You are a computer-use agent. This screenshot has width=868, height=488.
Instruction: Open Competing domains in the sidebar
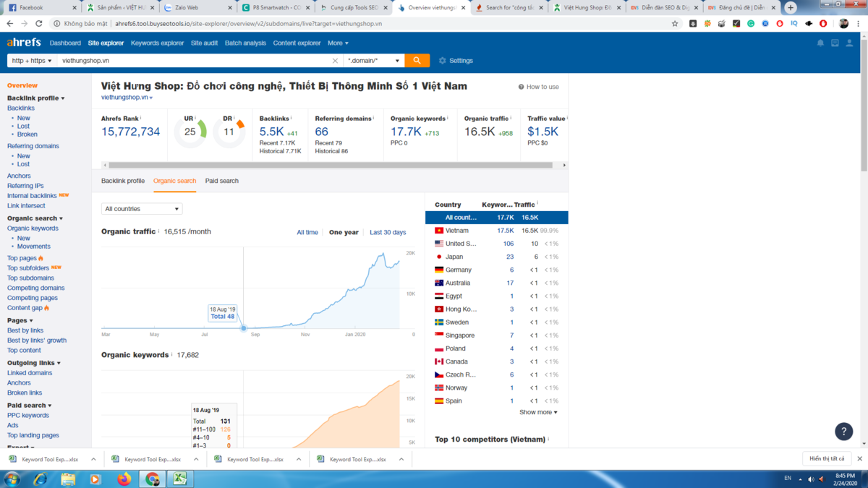(35, 288)
